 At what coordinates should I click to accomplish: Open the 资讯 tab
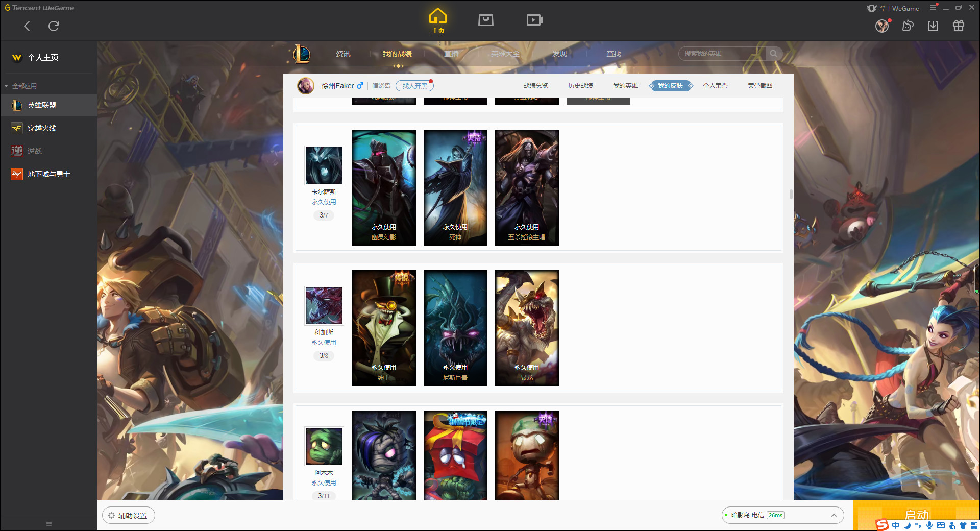[x=343, y=54]
